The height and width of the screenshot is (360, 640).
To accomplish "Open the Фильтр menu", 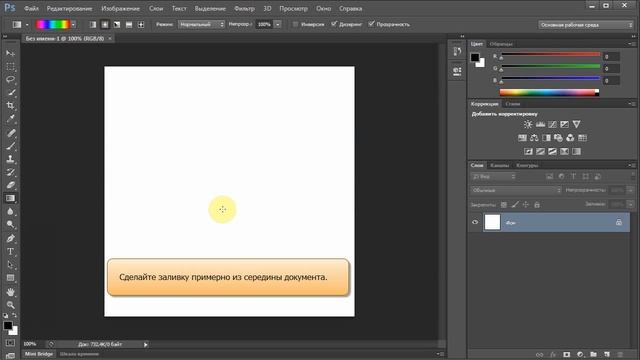I will point(244,8).
